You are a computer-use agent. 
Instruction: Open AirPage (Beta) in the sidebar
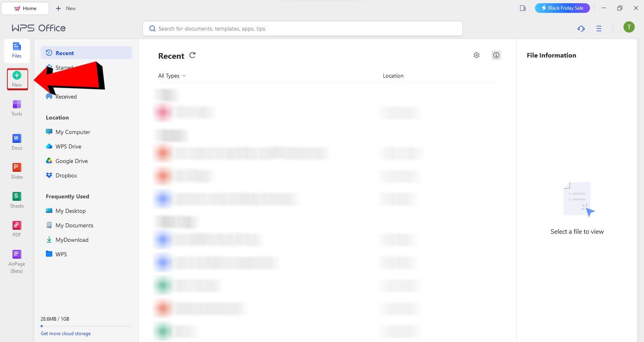(17, 262)
